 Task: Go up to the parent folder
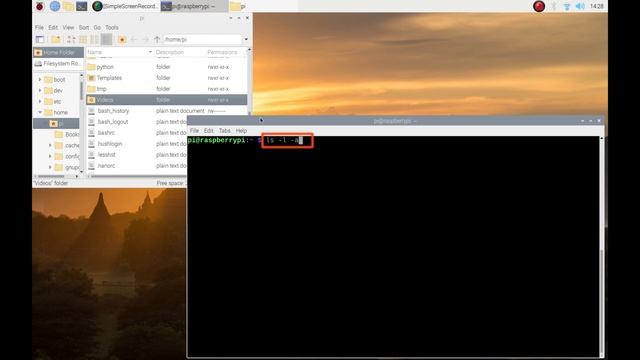coord(157,39)
